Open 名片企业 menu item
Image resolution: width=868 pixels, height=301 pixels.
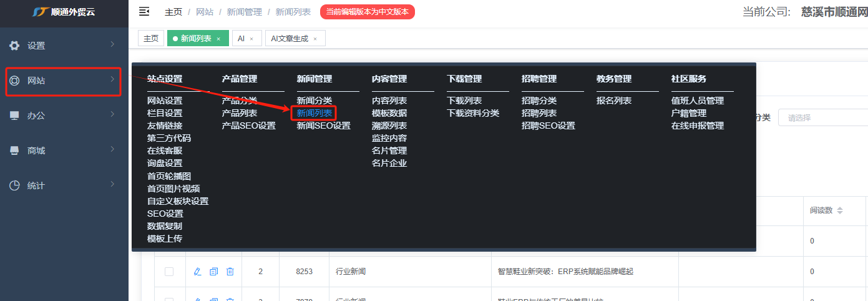pyautogui.click(x=389, y=163)
